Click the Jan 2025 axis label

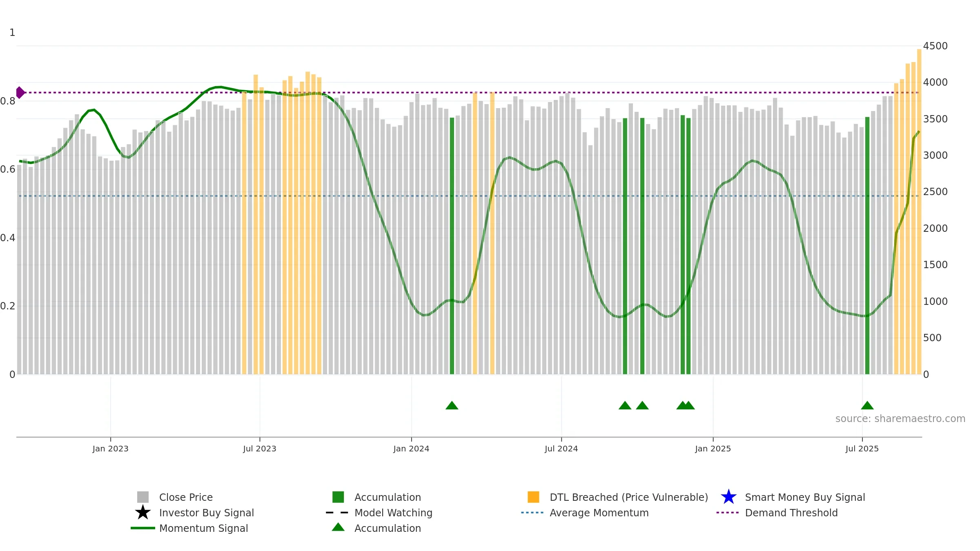click(713, 449)
